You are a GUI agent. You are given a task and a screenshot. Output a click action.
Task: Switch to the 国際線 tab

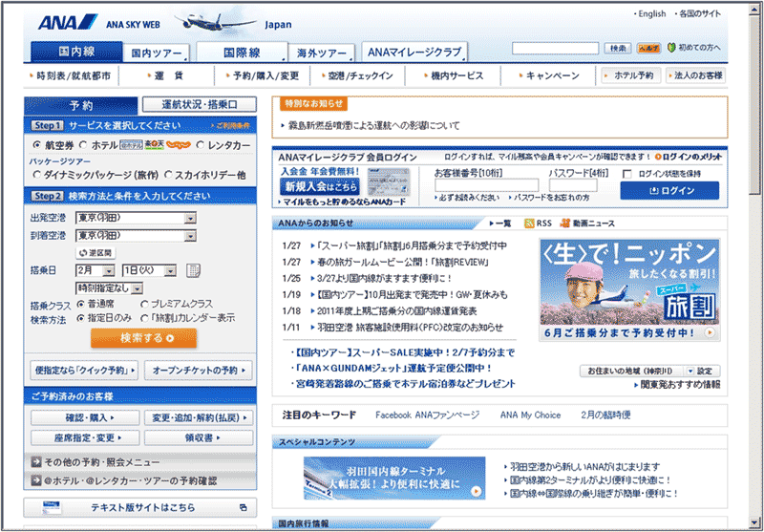[242, 53]
